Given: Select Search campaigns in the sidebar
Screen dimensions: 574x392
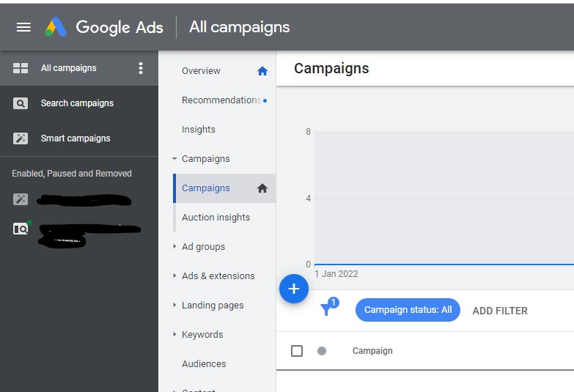Looking at the screenshot, I should [x=77, y=103].
